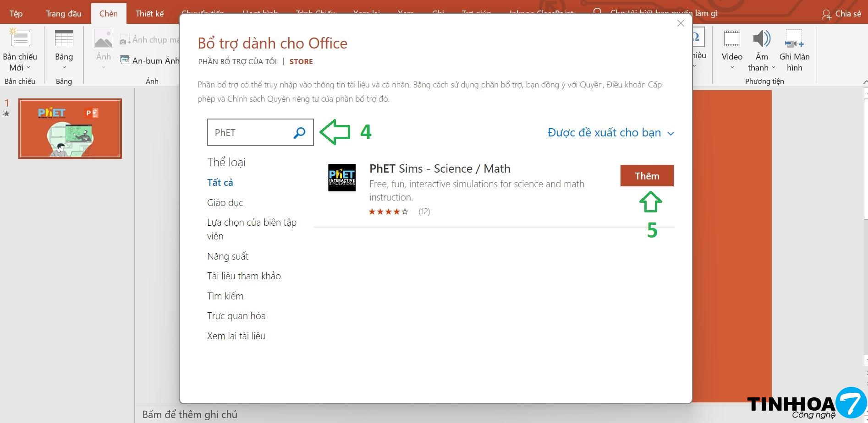
Task: Open the New Slide (Bản chiếu Mới) icon
Action: point(20,39)
